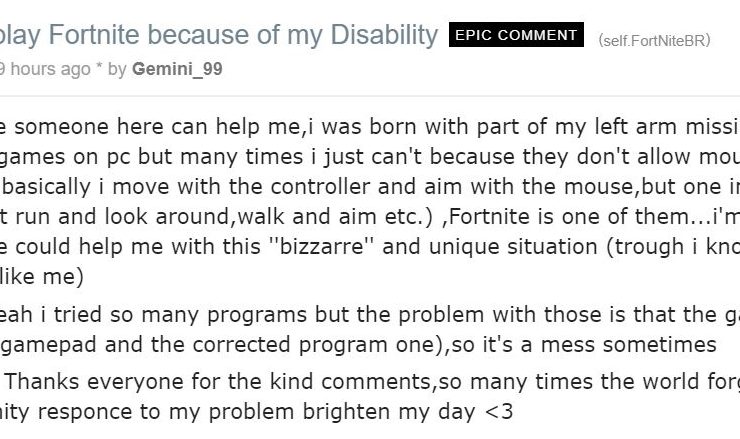Click the 'hours ago' post timestamp

(45, 69)
